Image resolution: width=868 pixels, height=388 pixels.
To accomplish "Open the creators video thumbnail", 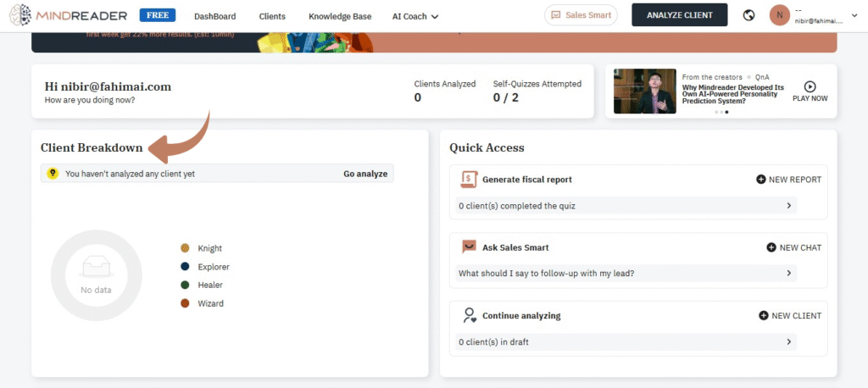I will click(x=644, y=91).
